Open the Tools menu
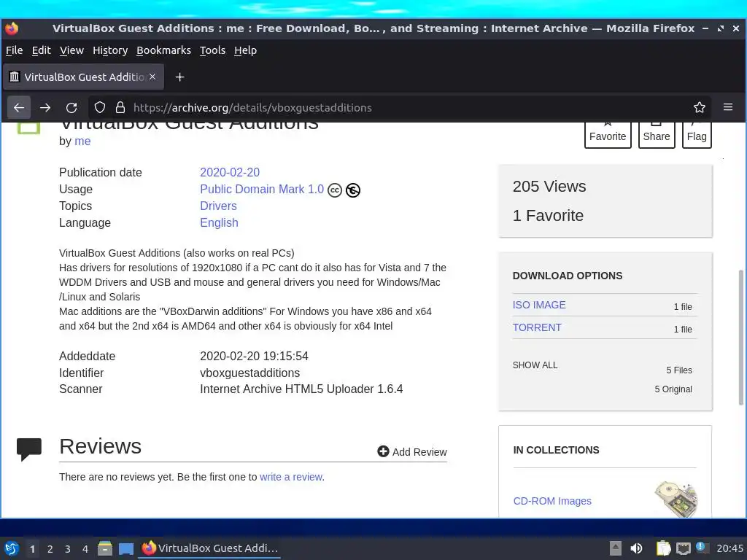 212,50
